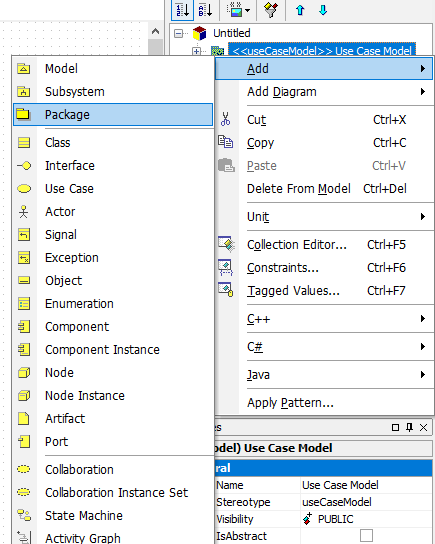The image size is (435, 544).
Task: Add an Enumeration via submenu label
Action: (x=79, y=304)
